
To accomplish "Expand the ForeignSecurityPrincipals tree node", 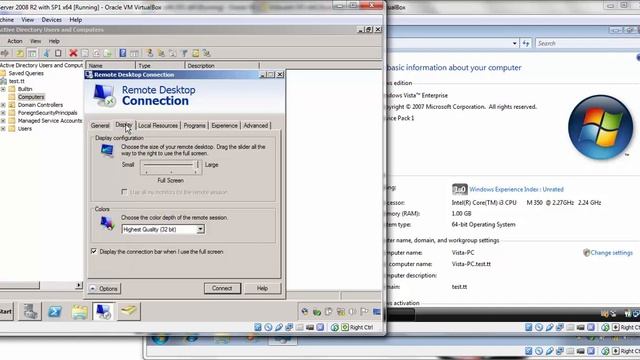I will tap(3, 113).
